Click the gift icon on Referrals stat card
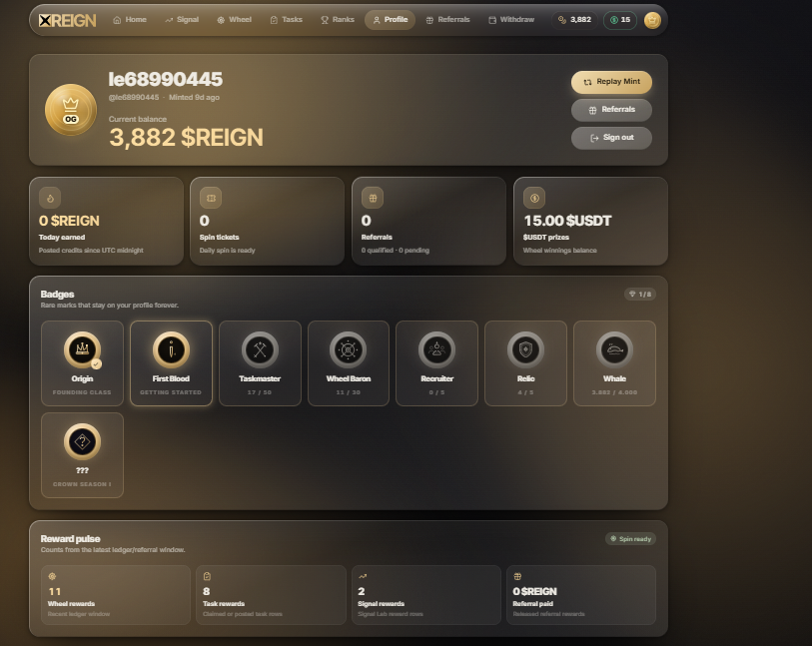812x646 pixels. [x=373, y=198]
